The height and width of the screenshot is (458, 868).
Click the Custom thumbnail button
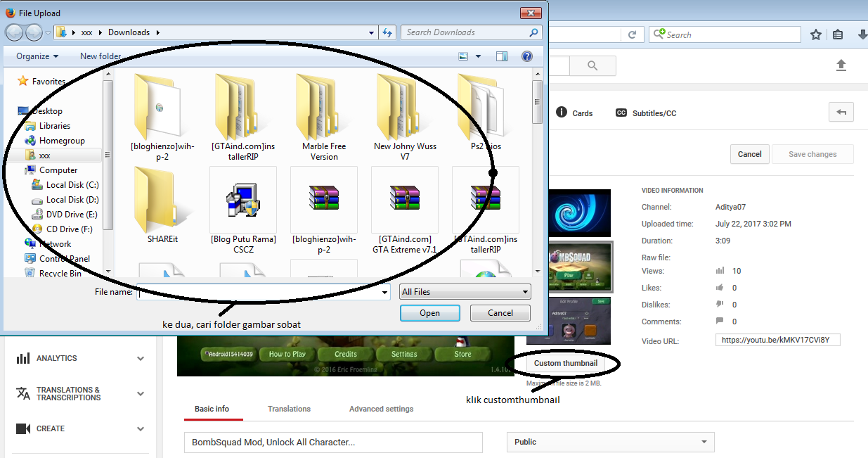pyautogui.click(x=566, y=363)
